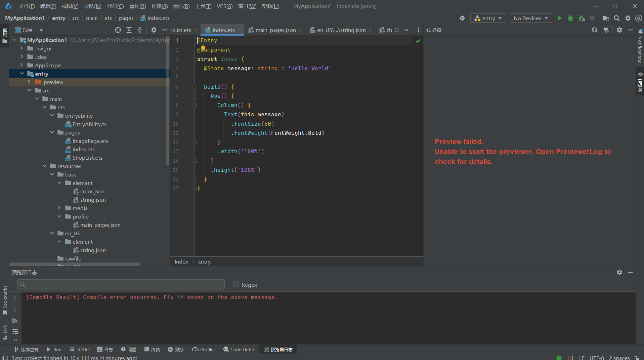Collapse the entryability folder

click(52, 116)
